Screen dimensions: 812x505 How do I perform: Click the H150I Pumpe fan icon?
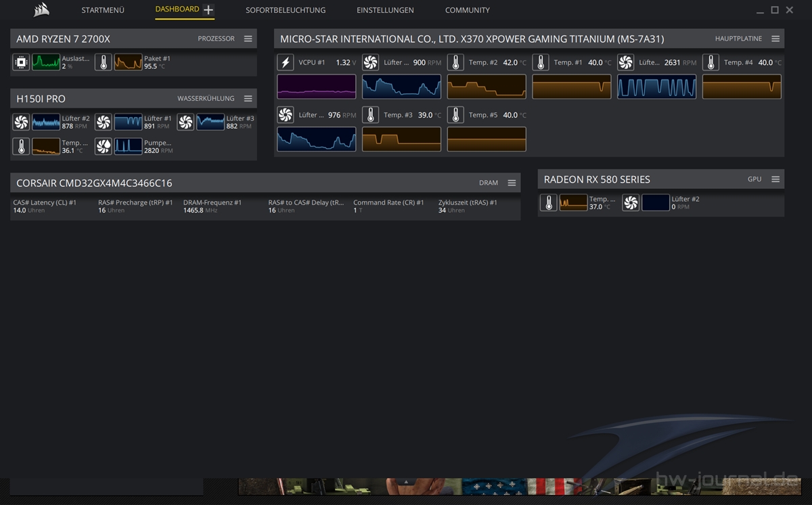point(103,146)
